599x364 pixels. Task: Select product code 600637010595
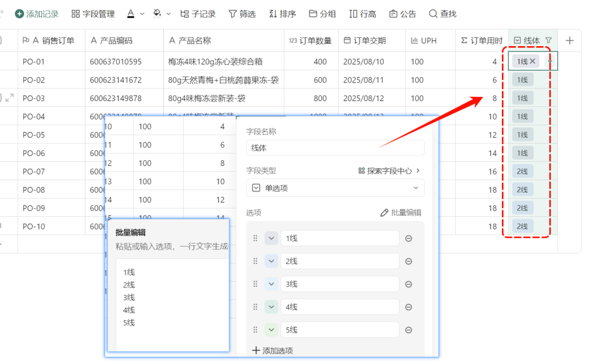coord(124,61)
